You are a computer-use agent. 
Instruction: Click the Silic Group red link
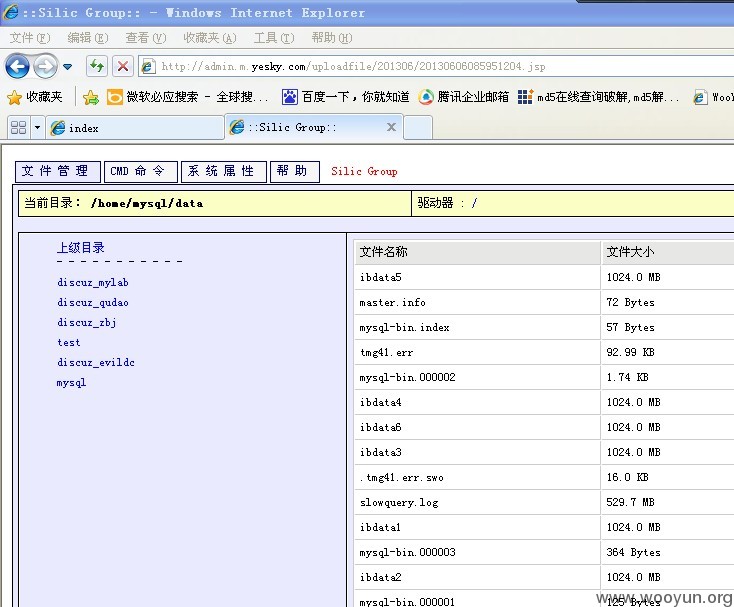click(364, 171)
